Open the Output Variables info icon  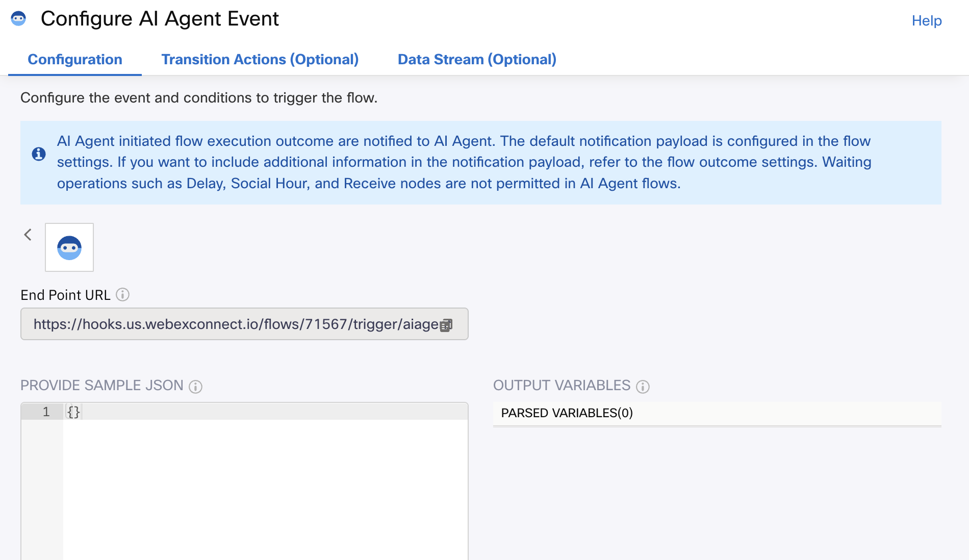point(643,387)
